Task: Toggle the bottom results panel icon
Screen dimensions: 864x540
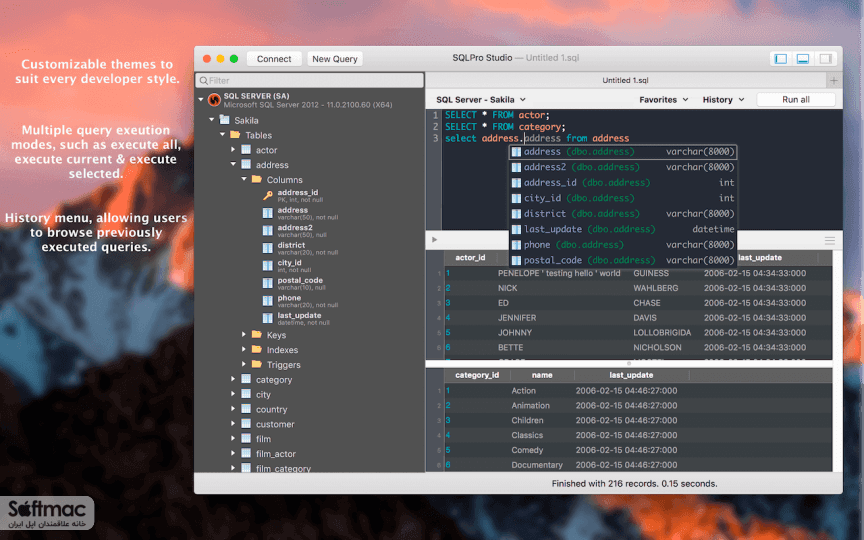Action: pos(803,58)
